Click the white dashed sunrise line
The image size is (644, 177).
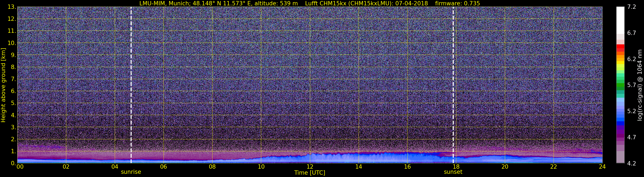131,85
